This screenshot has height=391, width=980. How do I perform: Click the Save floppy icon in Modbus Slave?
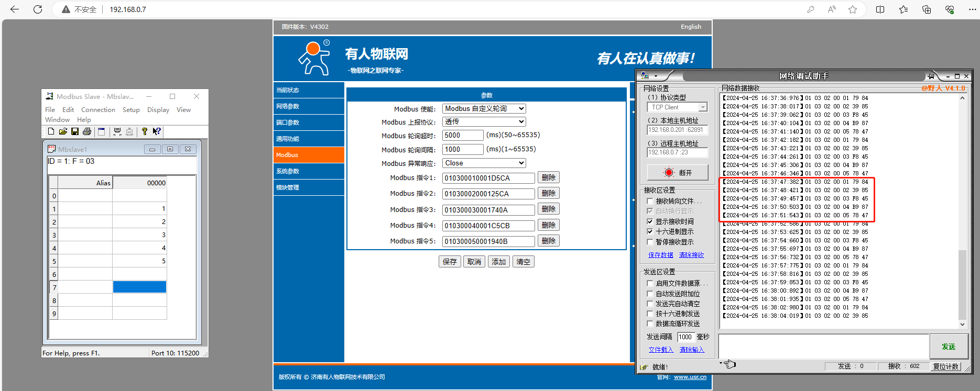[75, 131]
